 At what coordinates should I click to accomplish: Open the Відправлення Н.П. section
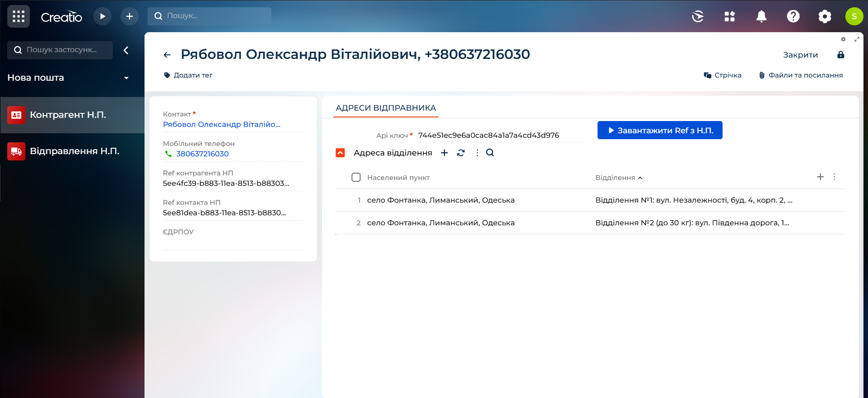coord(72,151)
